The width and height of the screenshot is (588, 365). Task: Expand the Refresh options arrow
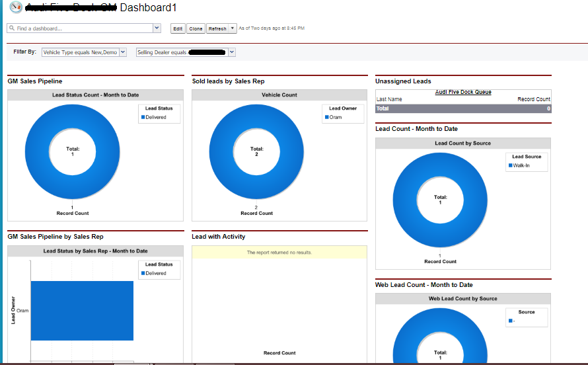coord(233,28)
